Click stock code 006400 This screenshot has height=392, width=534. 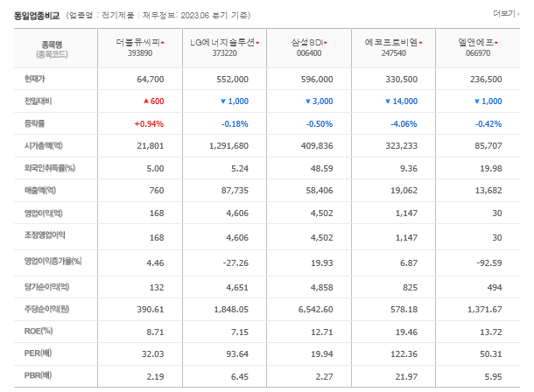(309, 53)
